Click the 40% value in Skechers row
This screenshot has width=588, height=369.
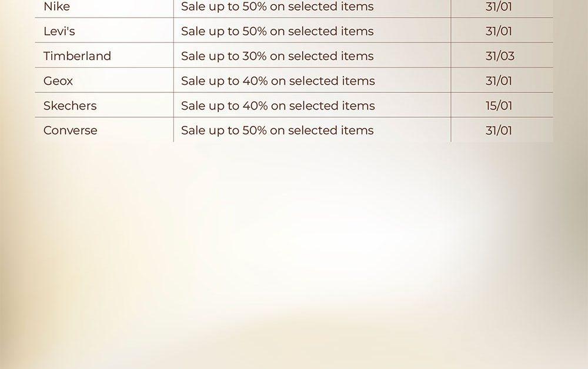(255, 106)
